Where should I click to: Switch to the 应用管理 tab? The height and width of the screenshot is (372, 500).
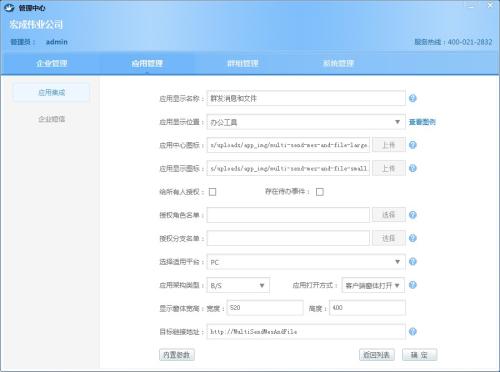click(x=147, y=63)
